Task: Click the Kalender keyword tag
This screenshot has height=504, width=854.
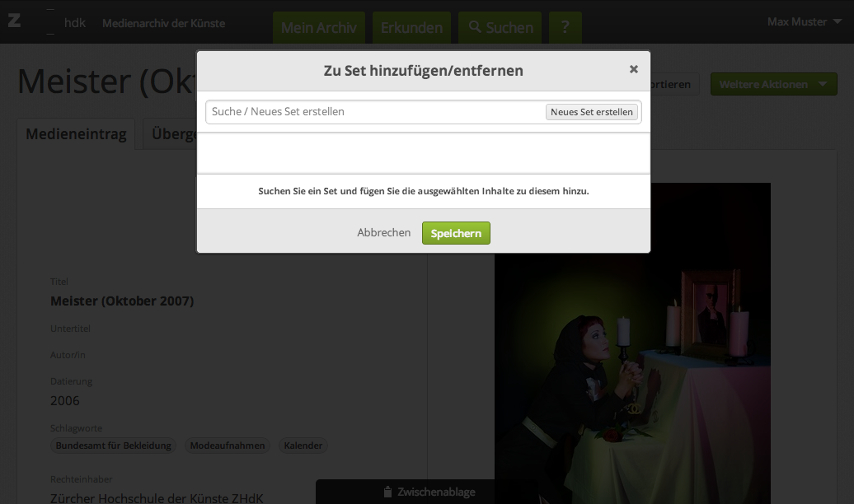Action: tap(303, 446)
